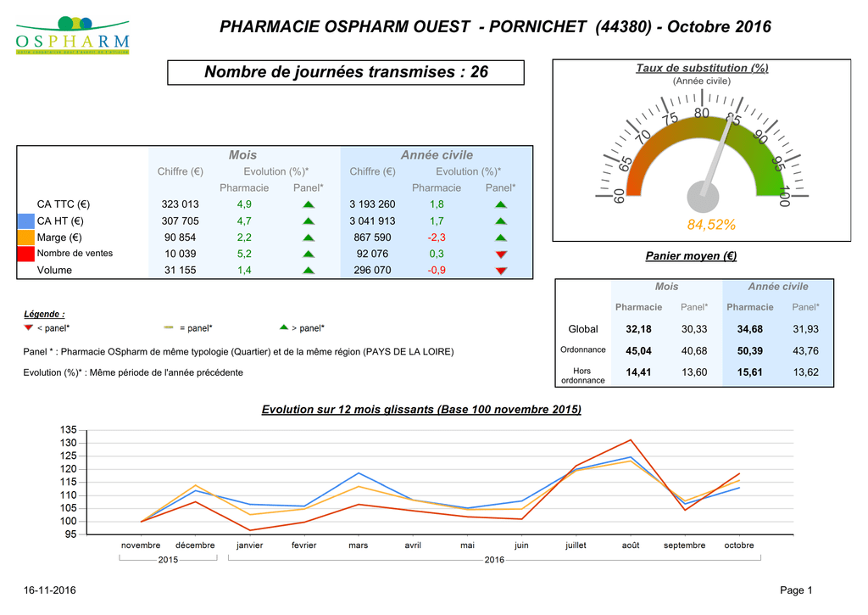Click the red Nombre de ventes swatch
868x615 pixels.
click(x=26, y=254)
